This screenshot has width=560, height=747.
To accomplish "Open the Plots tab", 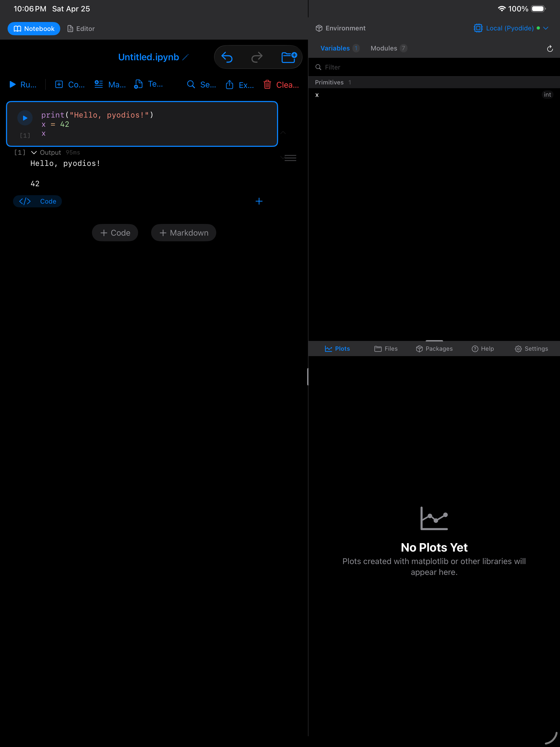I will 337,349.
